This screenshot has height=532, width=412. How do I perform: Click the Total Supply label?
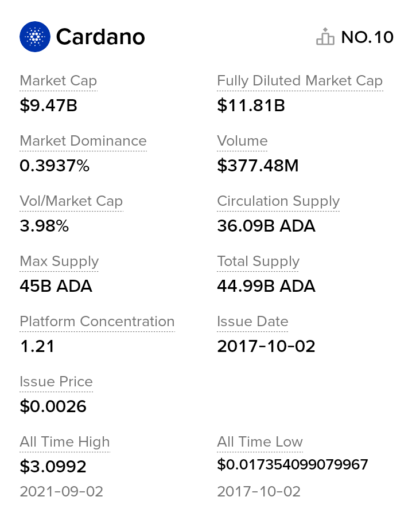(x=258, y=261)
